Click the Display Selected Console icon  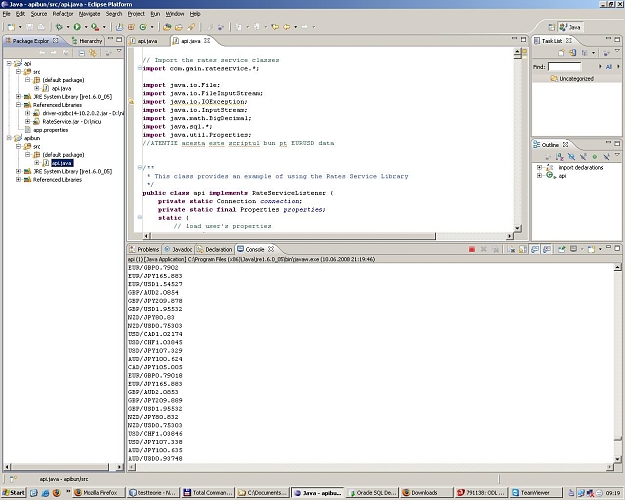coord(574,249)
